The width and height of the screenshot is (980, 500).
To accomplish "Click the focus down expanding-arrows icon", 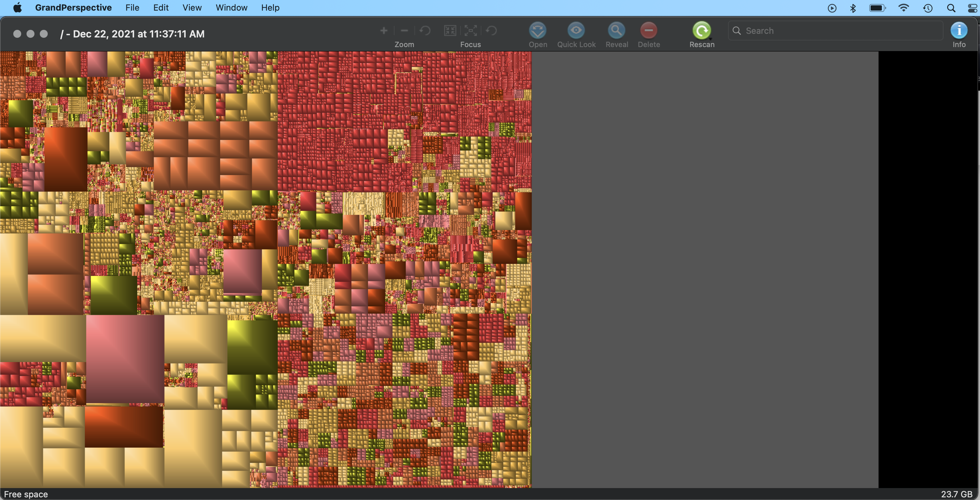I will [470, 31].
